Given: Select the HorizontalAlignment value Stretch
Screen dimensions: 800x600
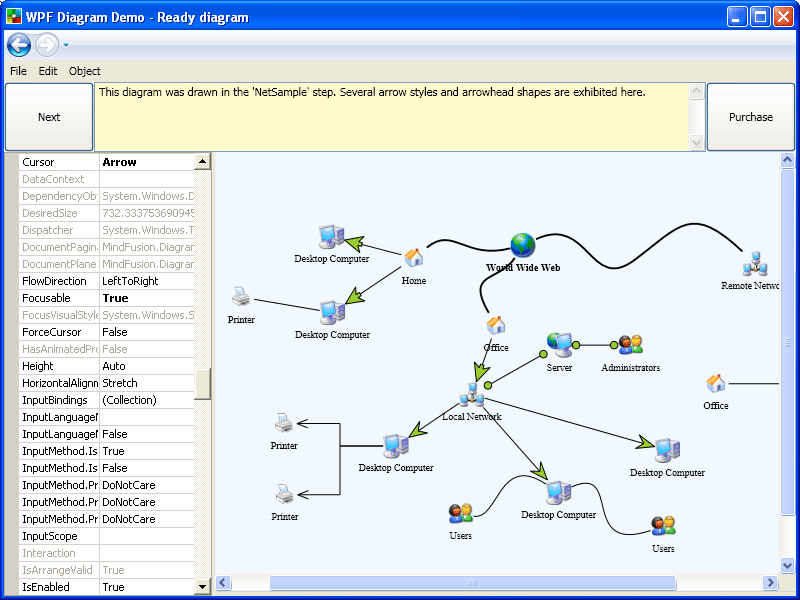Looking at the screenshot, I should pyautogui.click(x=147, y=383).
